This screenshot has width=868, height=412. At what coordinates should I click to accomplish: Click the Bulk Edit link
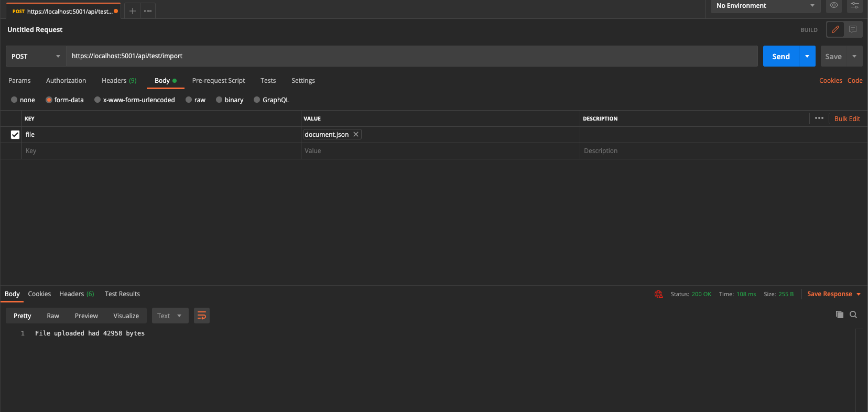[x=847, y=118]
